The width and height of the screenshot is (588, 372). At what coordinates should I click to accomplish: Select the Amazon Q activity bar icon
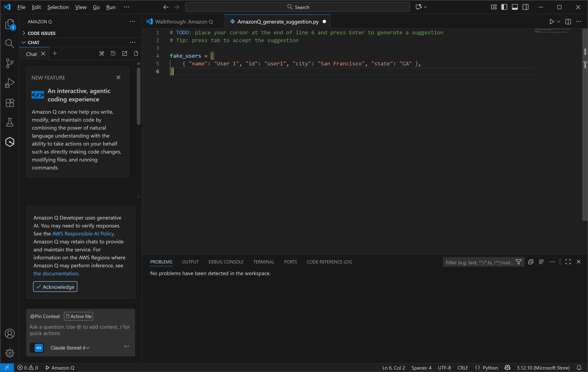(10, 142)
